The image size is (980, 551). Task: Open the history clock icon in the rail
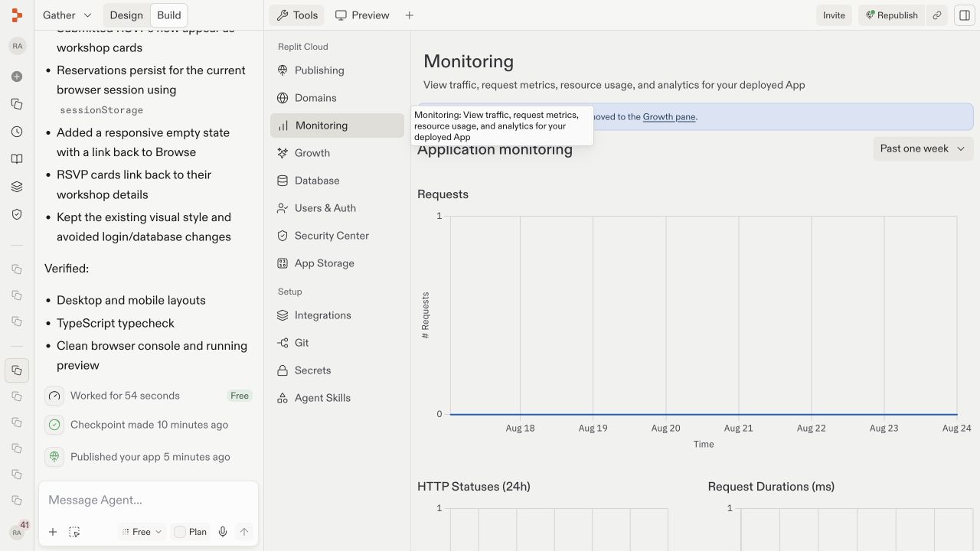point(17,132)
